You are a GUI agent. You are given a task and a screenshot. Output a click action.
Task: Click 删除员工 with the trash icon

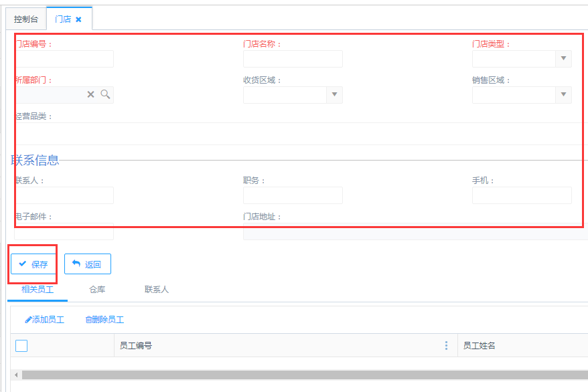point(104,320)
